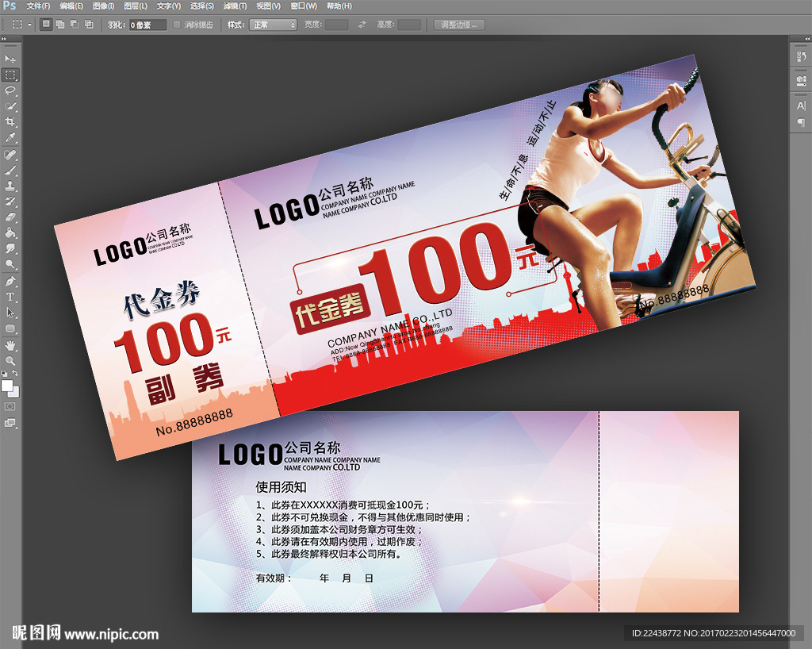Select the Move tool
Viewport: 812px width, 649px height.
tap(10, 59)
